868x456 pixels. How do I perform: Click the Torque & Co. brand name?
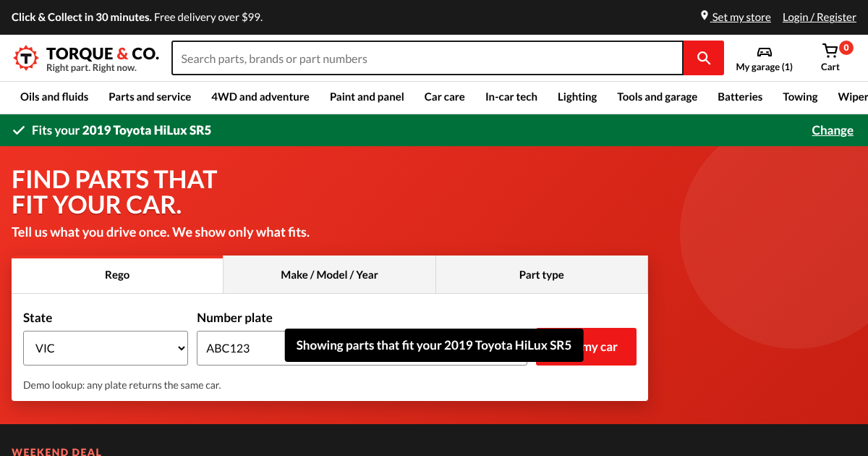pyautogui.click(x=103, y=54)
